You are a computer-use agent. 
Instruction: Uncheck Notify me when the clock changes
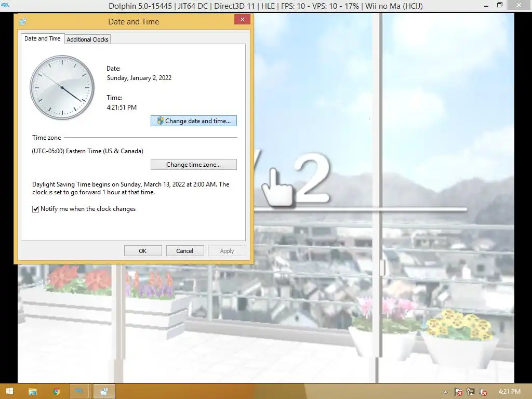(x=36, y=209)
